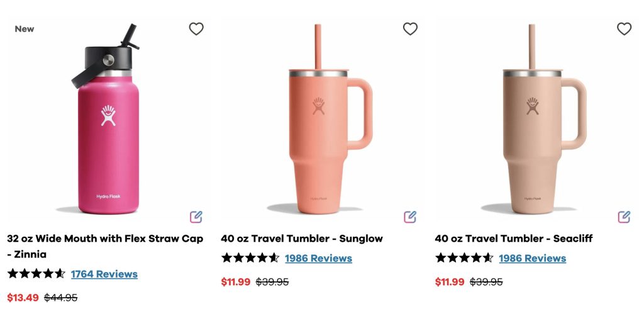Open customize icon for Seacliff tumbler
This screenshot has height=311, width=644.
[x=624, y=217]
